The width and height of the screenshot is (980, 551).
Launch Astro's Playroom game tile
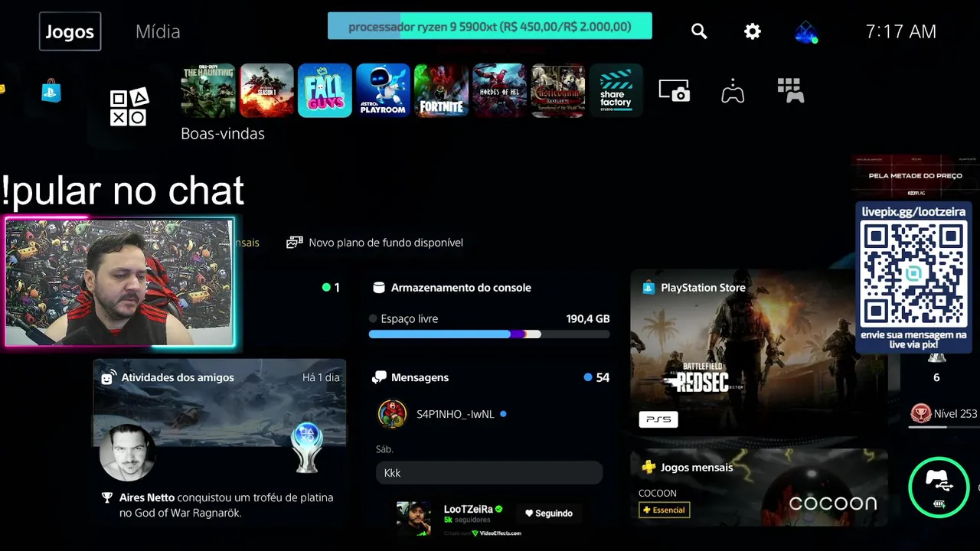383,90
